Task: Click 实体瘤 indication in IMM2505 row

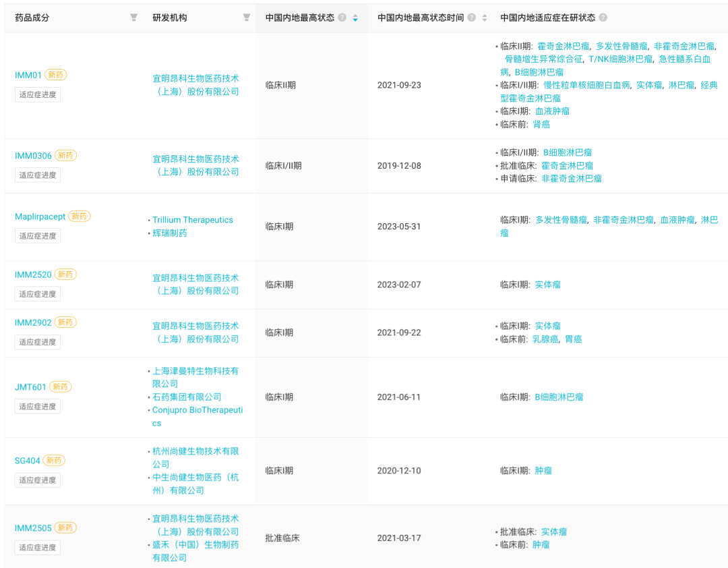Action: 554,532
